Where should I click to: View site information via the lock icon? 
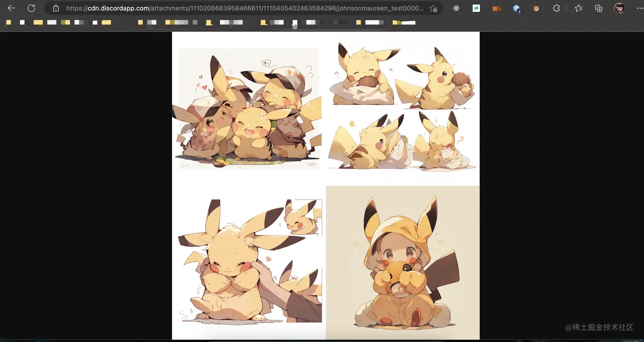pos(56,8)
